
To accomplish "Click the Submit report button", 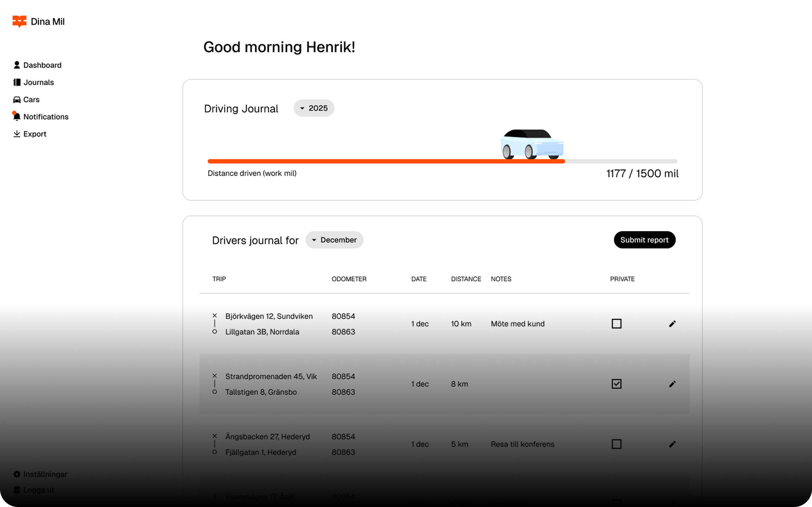I will (644, 240).
